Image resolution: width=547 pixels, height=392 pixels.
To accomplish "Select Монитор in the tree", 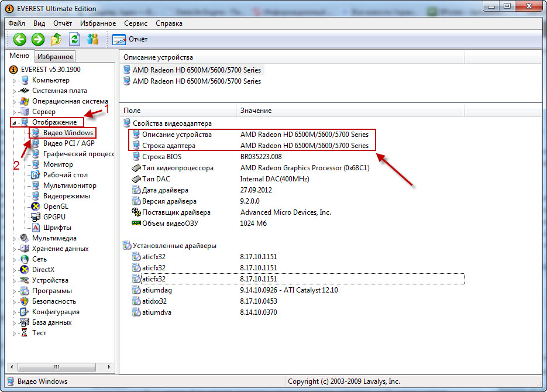I will (58, 164).
